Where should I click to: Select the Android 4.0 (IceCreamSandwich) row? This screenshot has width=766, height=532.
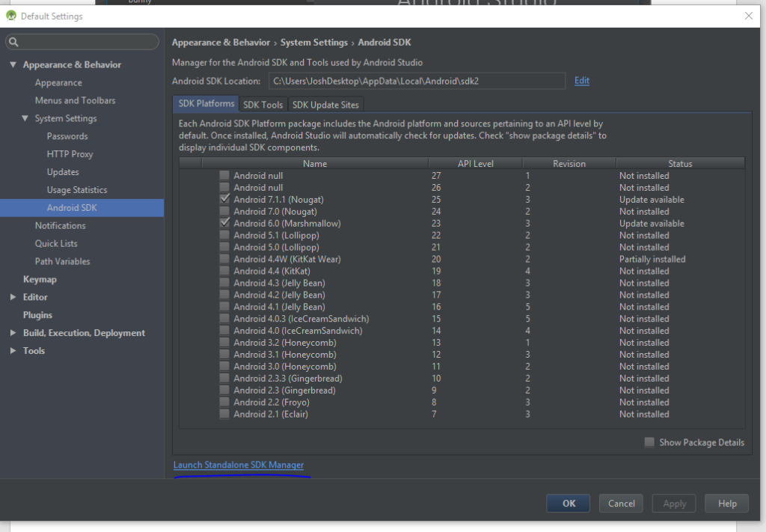[462, 330]
